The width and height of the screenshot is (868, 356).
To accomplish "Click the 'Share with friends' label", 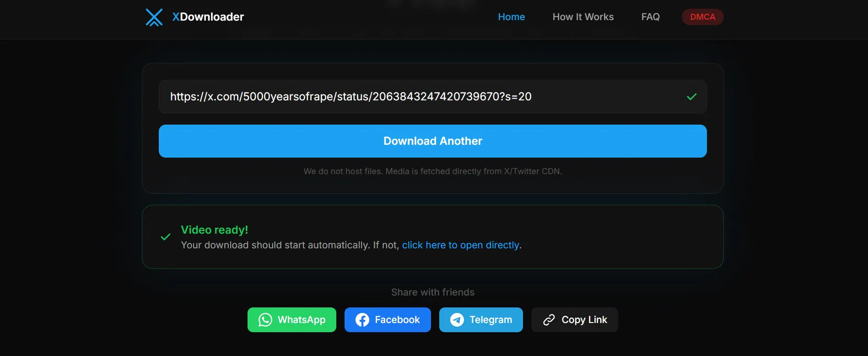I will (432, 292).
